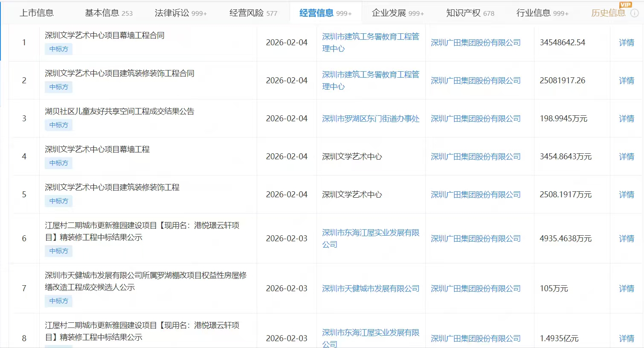Click the date 2026-02-04 in row 3
The width and height of the screenshot is (644, 348).
(287, 118)
